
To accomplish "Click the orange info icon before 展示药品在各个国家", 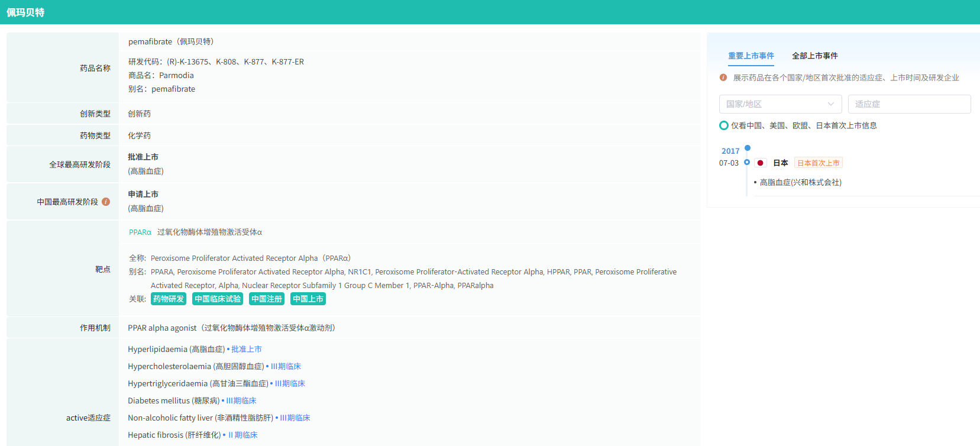I will (723, 77).
